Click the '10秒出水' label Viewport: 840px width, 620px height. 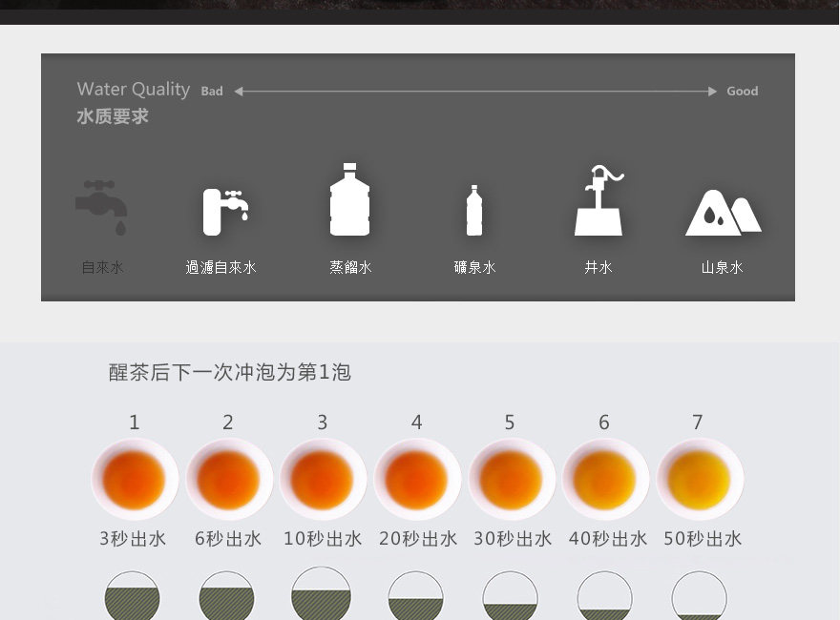click(x=323, y=539)
